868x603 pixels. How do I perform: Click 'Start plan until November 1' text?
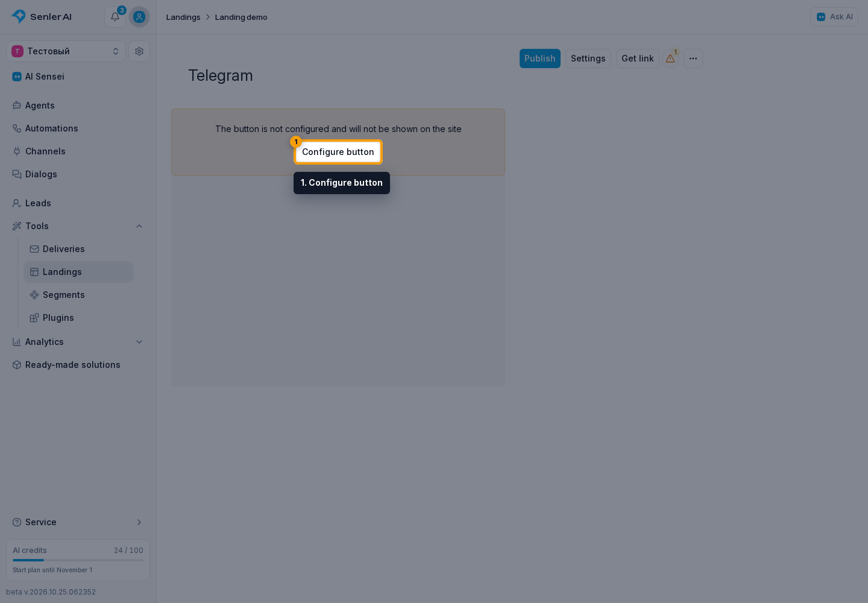click(x=52, y=570)
